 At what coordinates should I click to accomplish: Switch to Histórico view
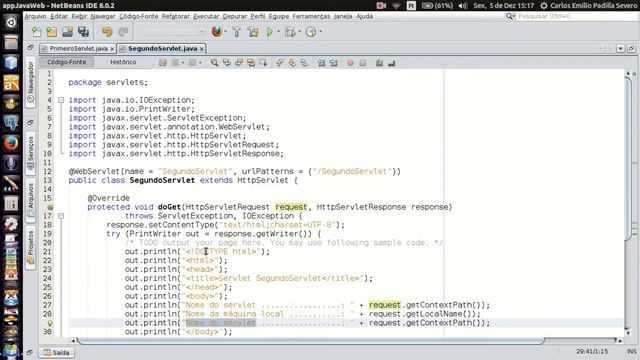click(123, 62)
